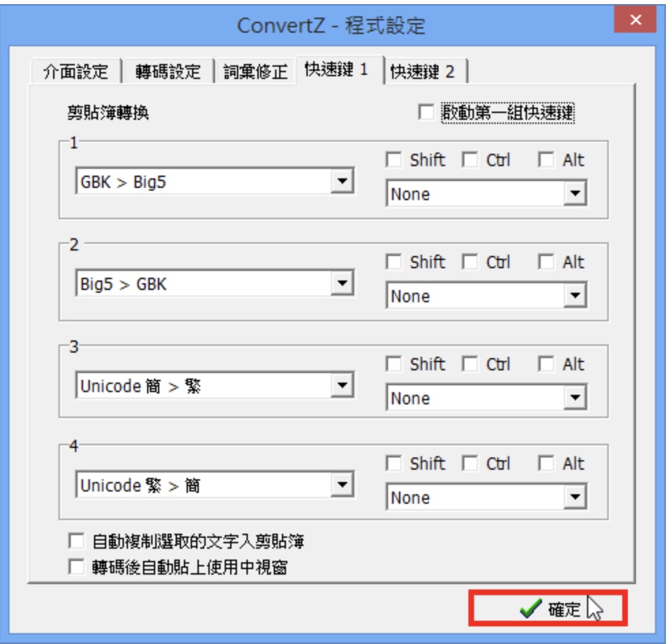Close the ConvertZ settings dialog

(x=635, y=20)
